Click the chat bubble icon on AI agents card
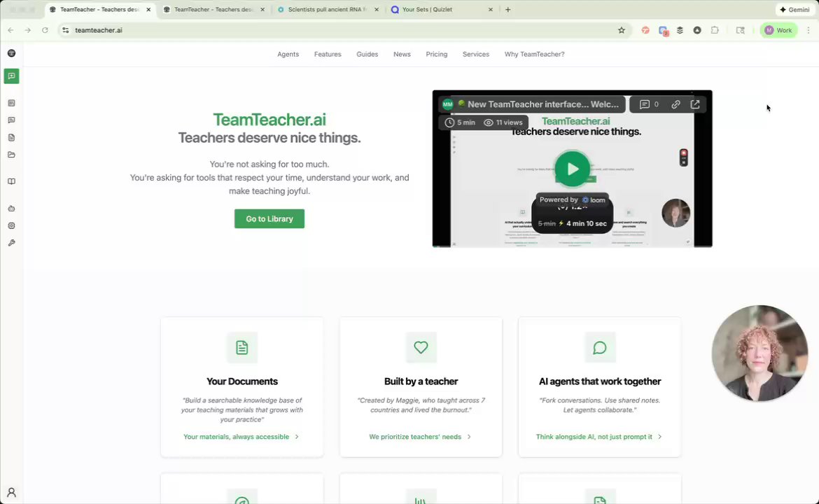This screenshot has width=819, height=504. (x=600, y=347)
